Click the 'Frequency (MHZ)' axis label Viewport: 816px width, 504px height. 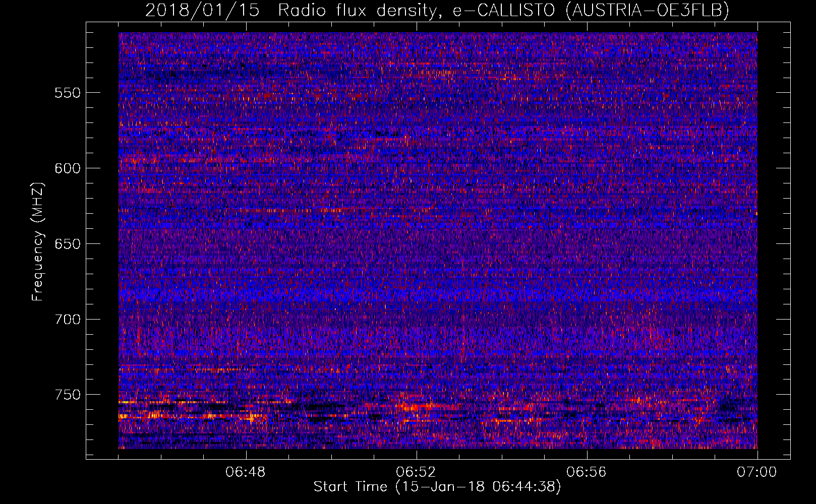[x=38, y=242]
